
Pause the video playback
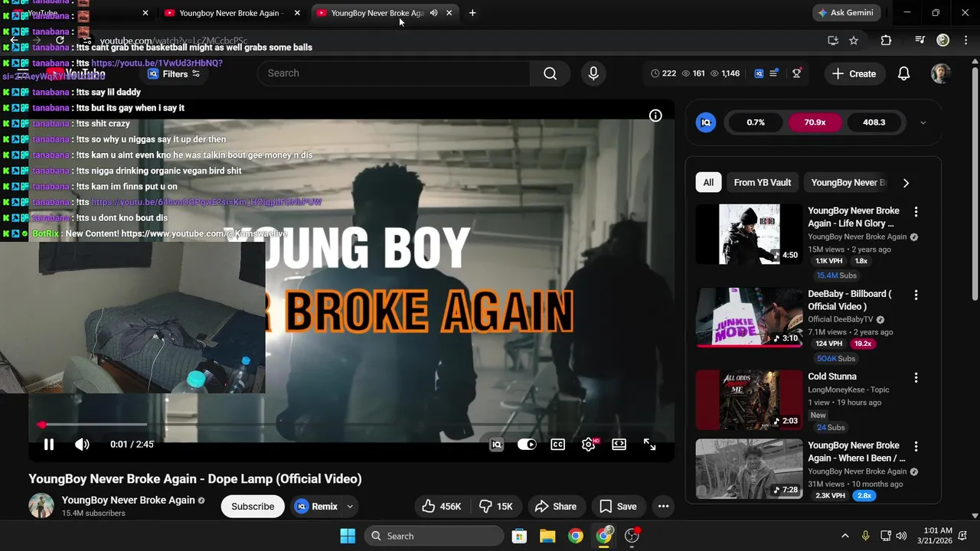point(48,444)
